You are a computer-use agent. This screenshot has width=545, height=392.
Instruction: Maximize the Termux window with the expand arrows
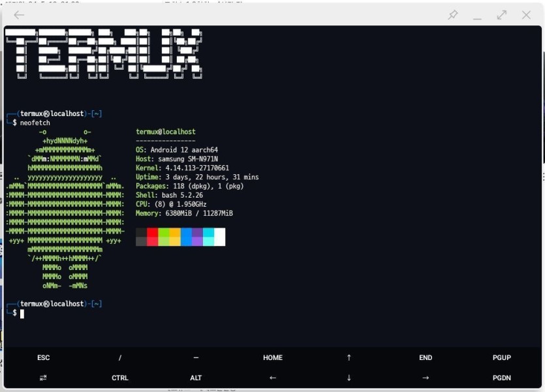click(501, 15)
